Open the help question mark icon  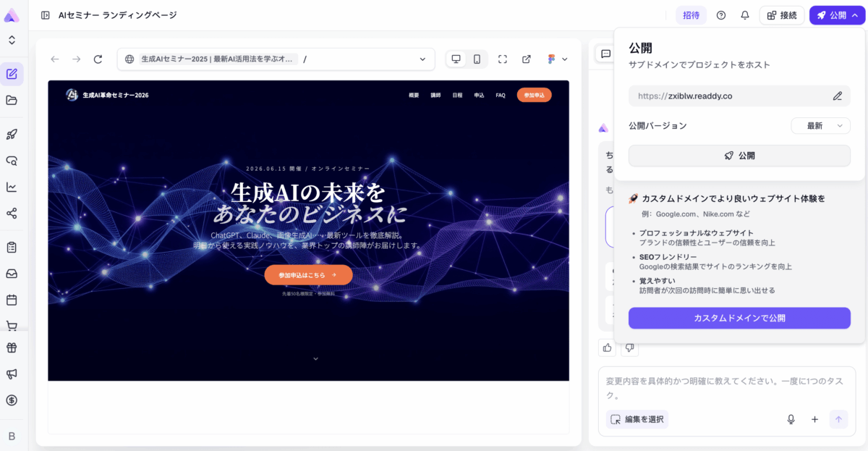(x=721, y=15)
